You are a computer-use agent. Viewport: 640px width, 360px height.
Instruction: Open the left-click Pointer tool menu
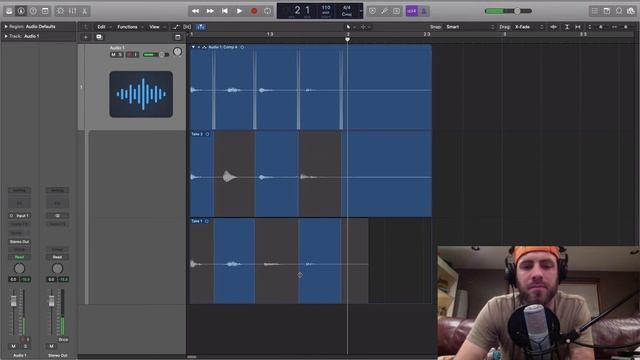click(x=349, y=27)
